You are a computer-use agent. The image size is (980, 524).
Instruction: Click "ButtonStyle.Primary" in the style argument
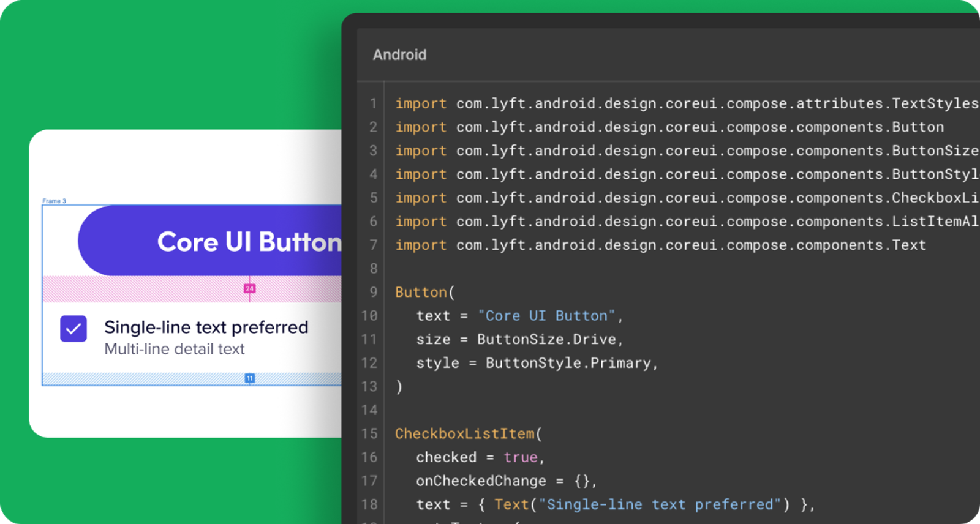[x=568, y=363]
